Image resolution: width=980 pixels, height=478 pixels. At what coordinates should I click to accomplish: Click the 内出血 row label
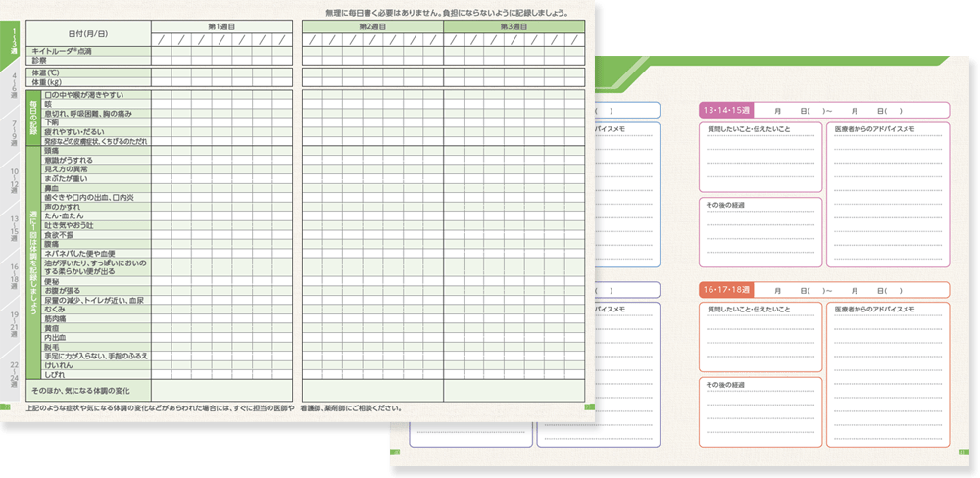(96, 337)
